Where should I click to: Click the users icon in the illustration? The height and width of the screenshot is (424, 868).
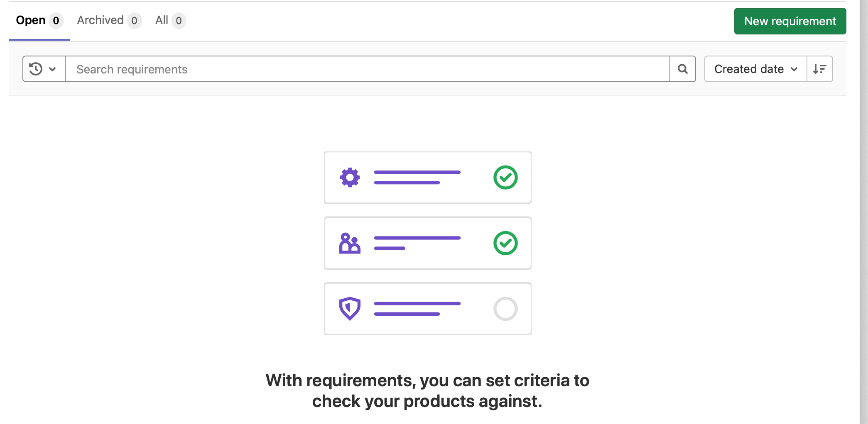click(x=350, y=243)
